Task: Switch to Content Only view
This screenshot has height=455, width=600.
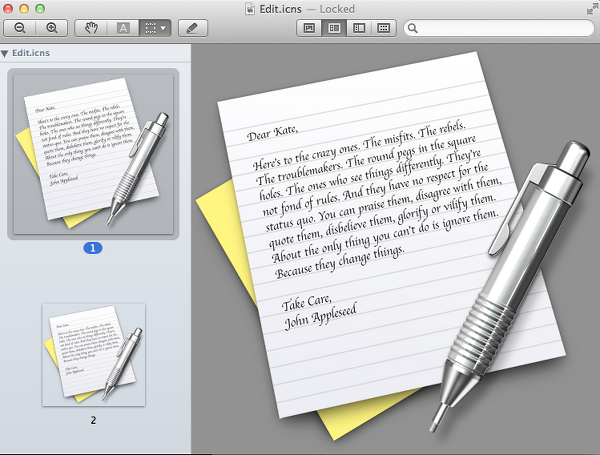Action: [x=309, y=28]
